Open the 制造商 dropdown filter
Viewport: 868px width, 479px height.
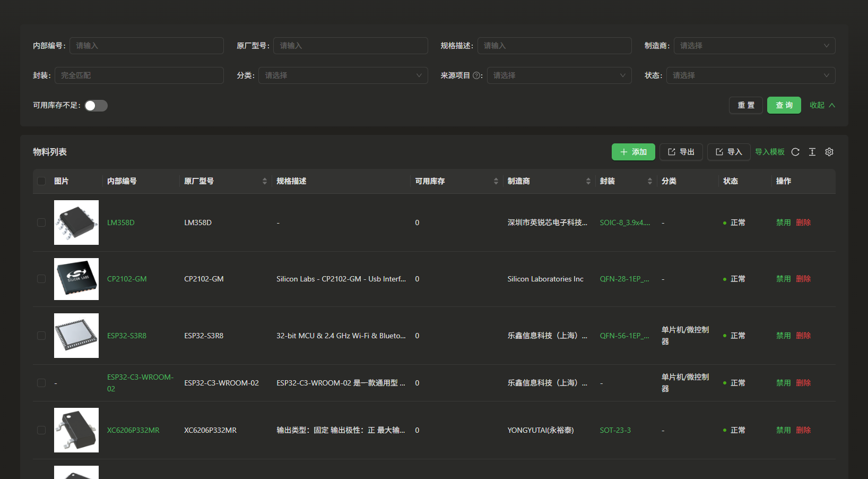(754, 46)
